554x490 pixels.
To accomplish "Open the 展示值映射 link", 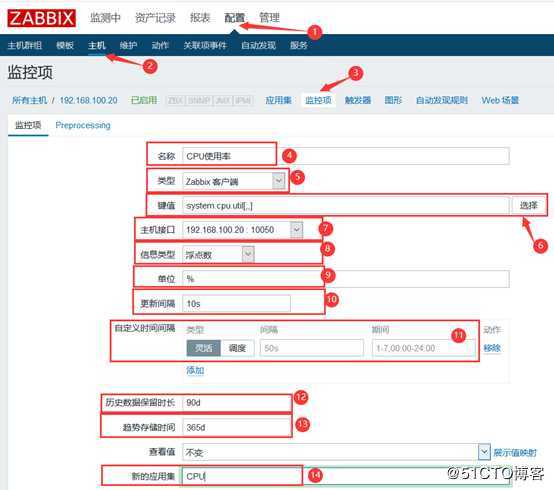I will click(x=515, y=452).
